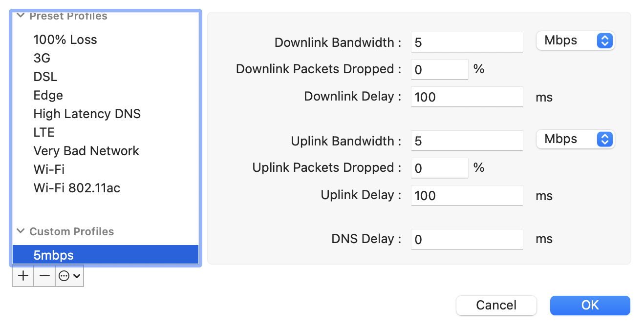Select the Very Bad Network profile
Viewport: 644px width, 328px height.
pos(86,151)
